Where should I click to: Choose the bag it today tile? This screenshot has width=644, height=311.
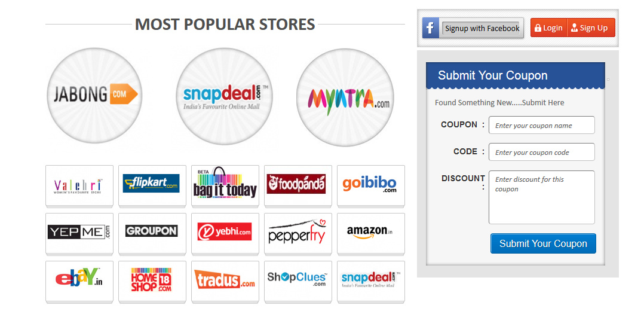[225, 185]
